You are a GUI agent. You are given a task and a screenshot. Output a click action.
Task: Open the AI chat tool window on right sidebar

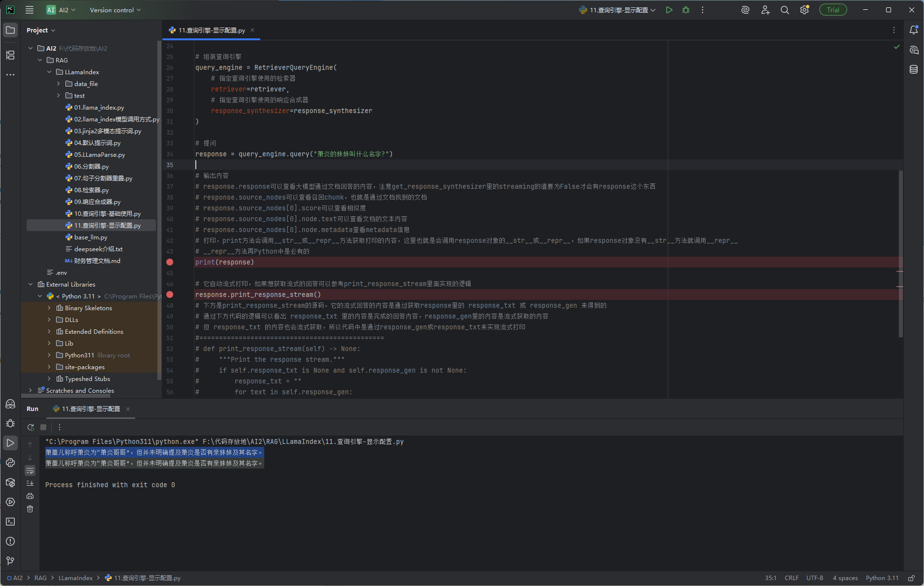point(914,50)
